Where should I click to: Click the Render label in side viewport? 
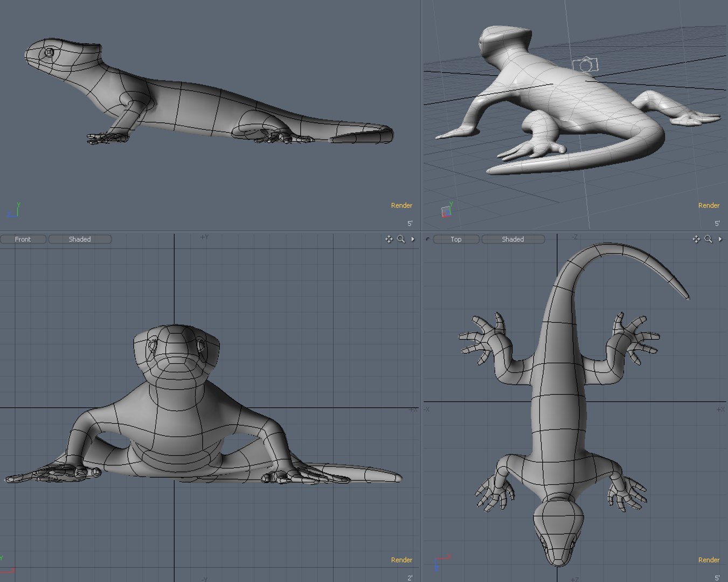coord(401,205)
